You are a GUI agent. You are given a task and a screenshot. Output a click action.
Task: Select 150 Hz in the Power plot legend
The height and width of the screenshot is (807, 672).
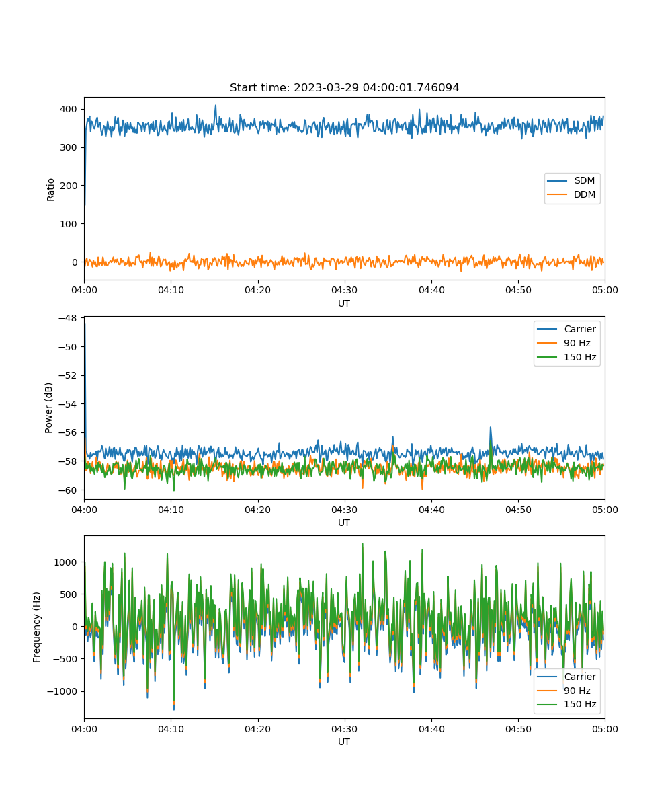click(580, 357)
